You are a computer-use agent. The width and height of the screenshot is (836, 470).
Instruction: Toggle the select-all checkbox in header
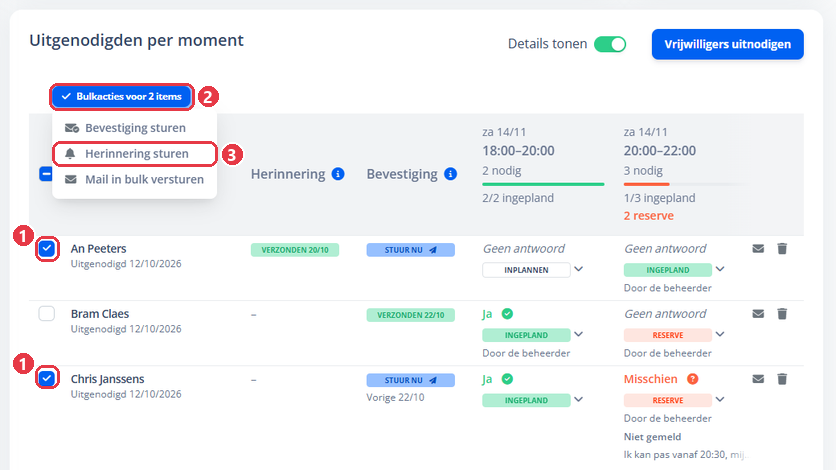click(x=46, y=174)
